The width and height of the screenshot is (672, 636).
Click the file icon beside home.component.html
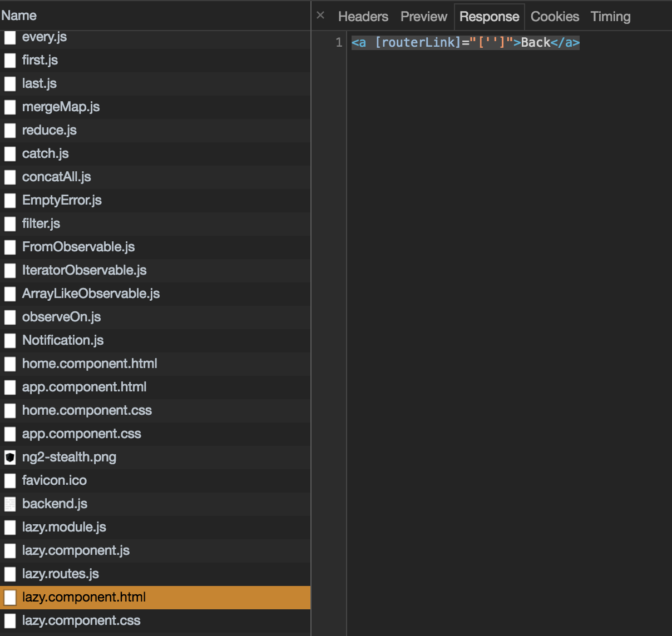[10, 364]
